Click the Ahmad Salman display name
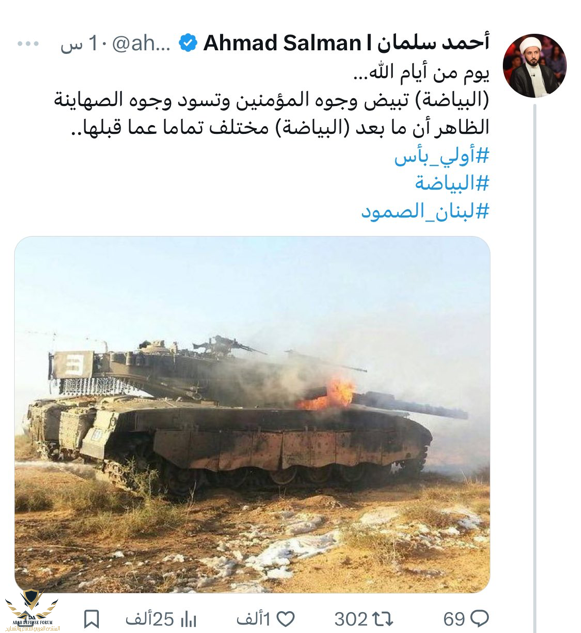Image resolution: width=581 pixels, height=633 pixels. pos(346,43)
